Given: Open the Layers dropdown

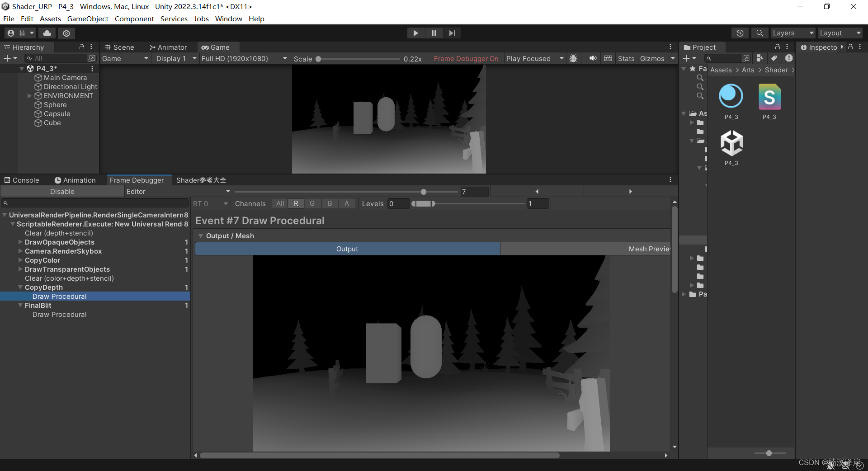Looking at the screenshot, I should pos(793,33).
